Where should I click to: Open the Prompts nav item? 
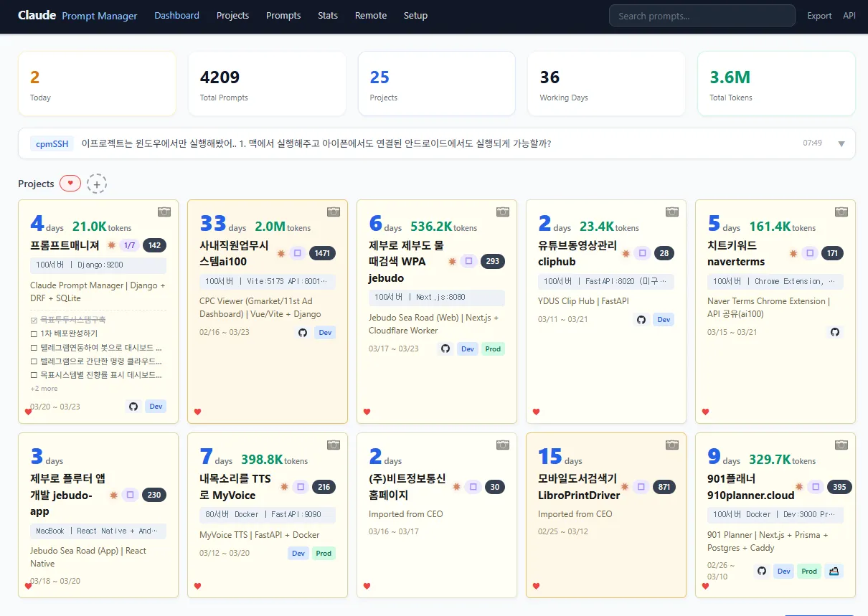coord(283,15)
